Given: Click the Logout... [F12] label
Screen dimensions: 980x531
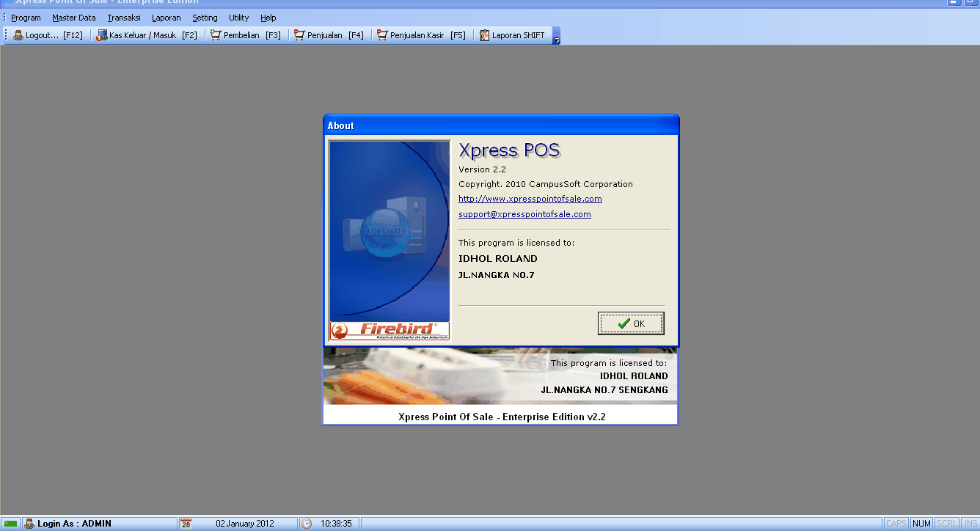Looking at the screenshot, I should tap(54, 35).
